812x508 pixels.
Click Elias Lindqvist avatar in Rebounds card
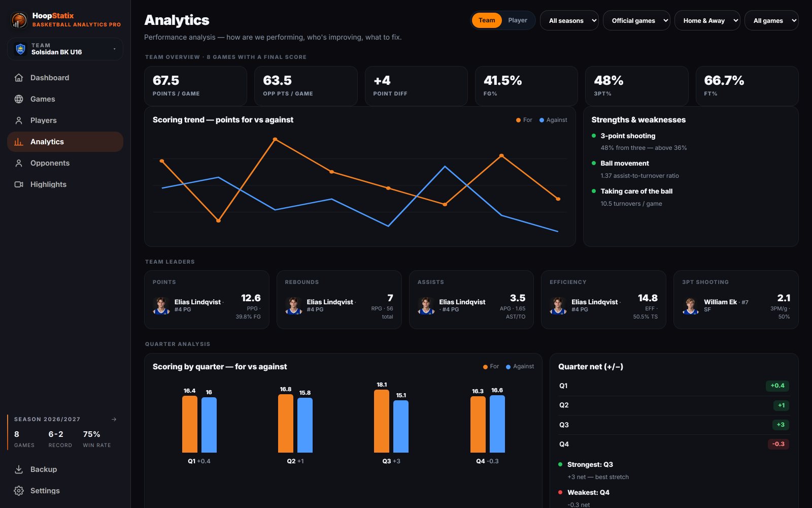[294, 305]
